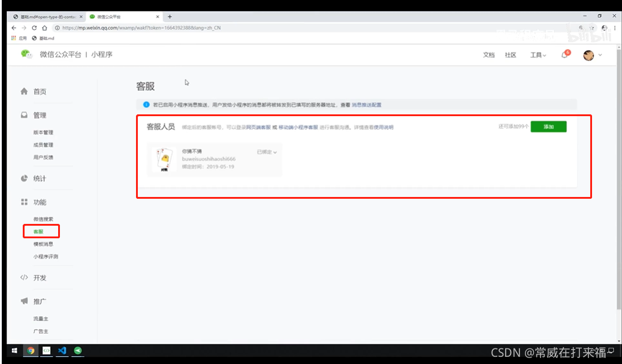Click the Chrome profile icon in toolbar

[x=604, y=28]
